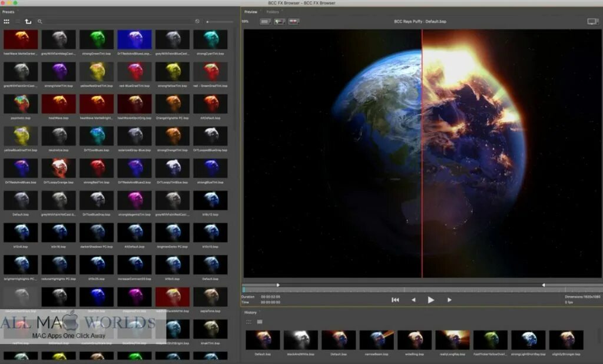Screen dimensions: 603x364
Task: Select strongBlueTint.bap preset thumbnail
Action: (x=210, y=168)
